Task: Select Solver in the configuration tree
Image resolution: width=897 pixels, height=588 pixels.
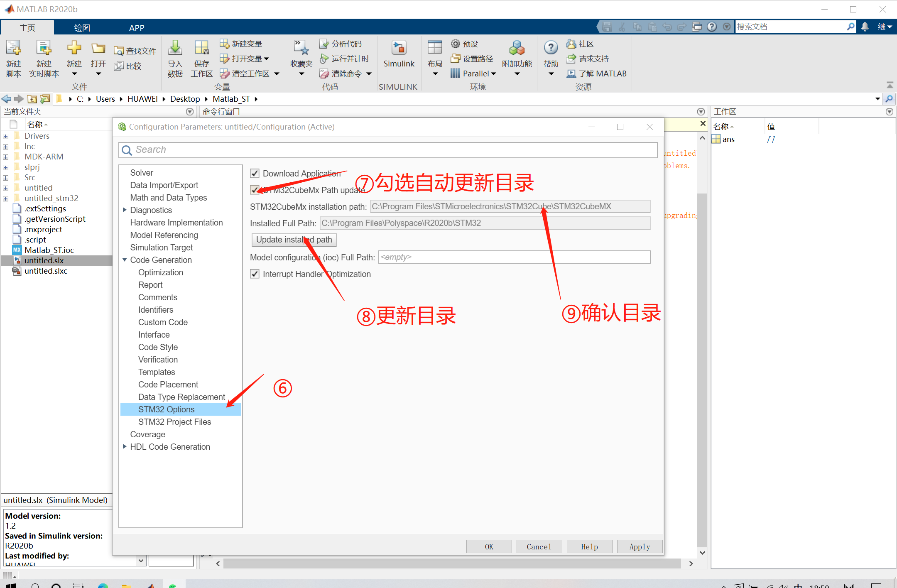Action: pyautogui.click(x=142, y=173)
